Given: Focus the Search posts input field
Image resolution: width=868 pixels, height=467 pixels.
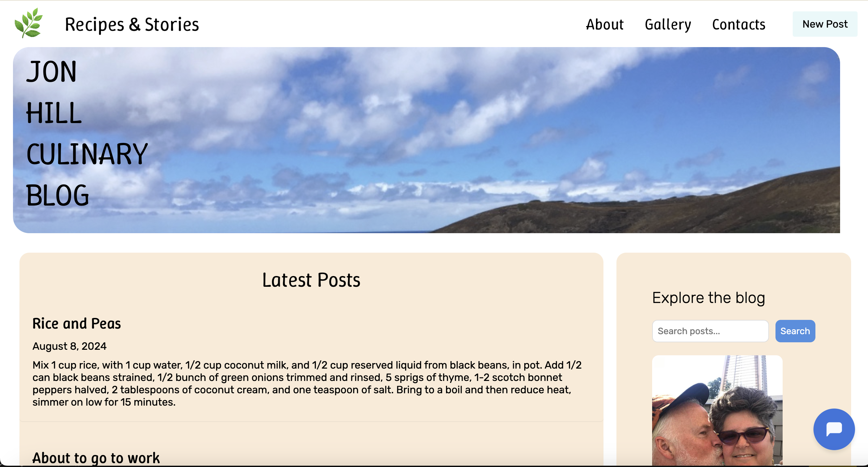Looking at the screenshot, I should (x=710, y=331).
